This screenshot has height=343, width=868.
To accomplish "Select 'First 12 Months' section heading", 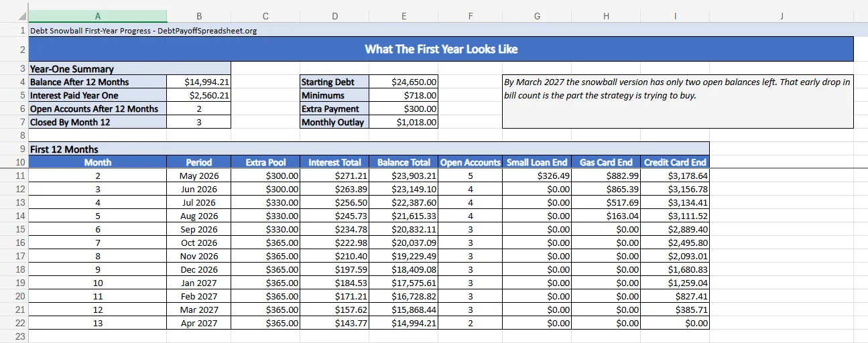I will click(x=369, y=149).
